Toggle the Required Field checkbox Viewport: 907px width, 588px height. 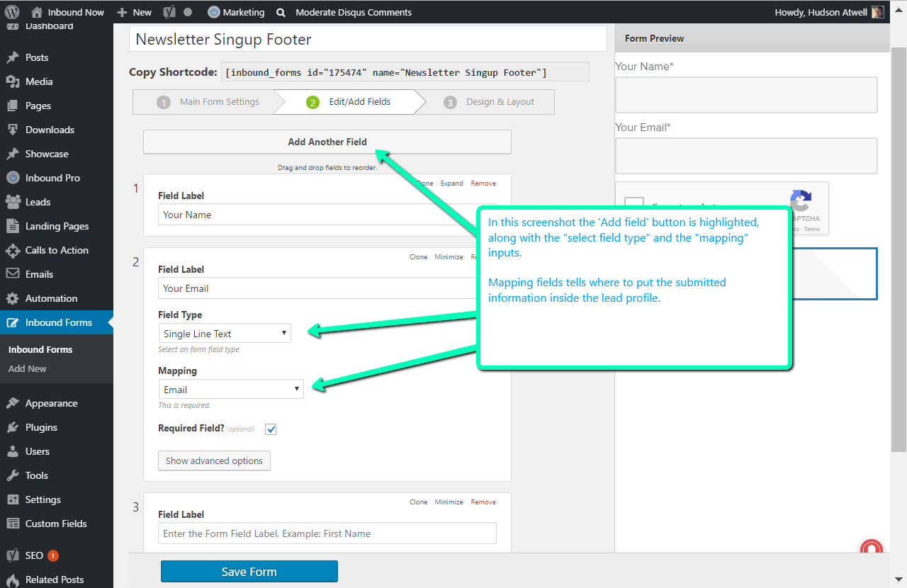click(x=271, y=429)
